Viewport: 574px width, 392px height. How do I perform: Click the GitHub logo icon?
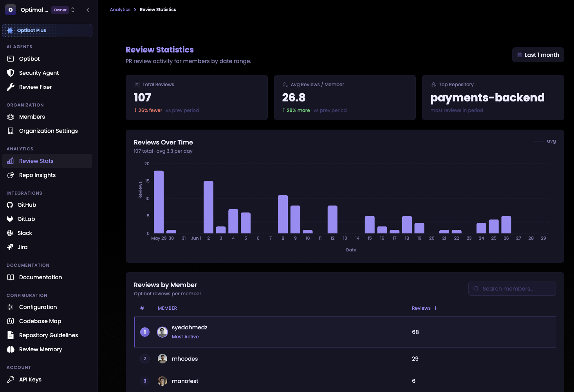10,205
